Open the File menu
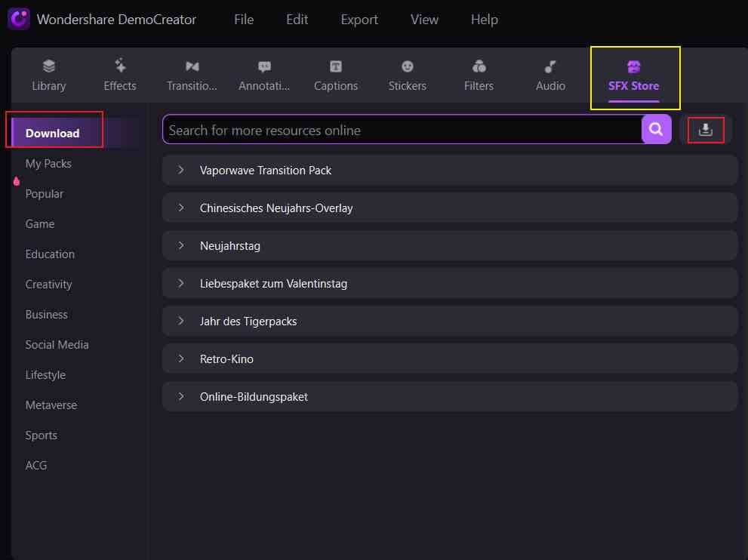 (x=244, y=20)
